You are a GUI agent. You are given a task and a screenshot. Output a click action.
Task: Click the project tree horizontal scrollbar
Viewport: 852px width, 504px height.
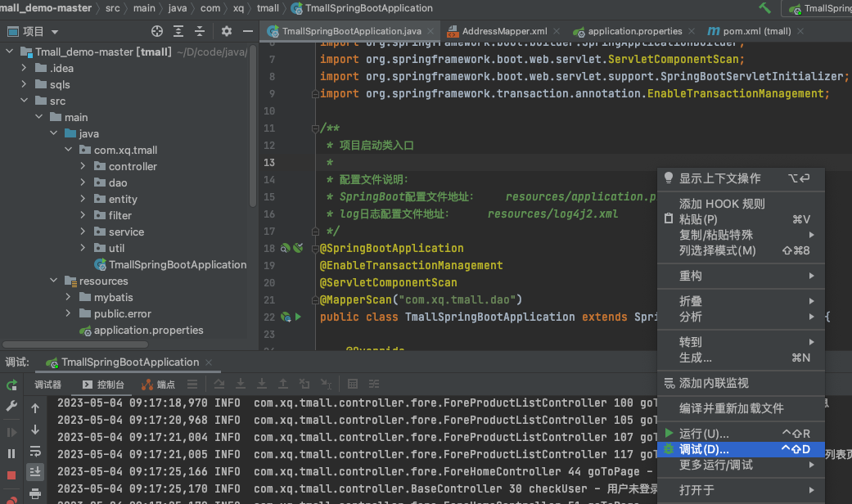point(75,344)
